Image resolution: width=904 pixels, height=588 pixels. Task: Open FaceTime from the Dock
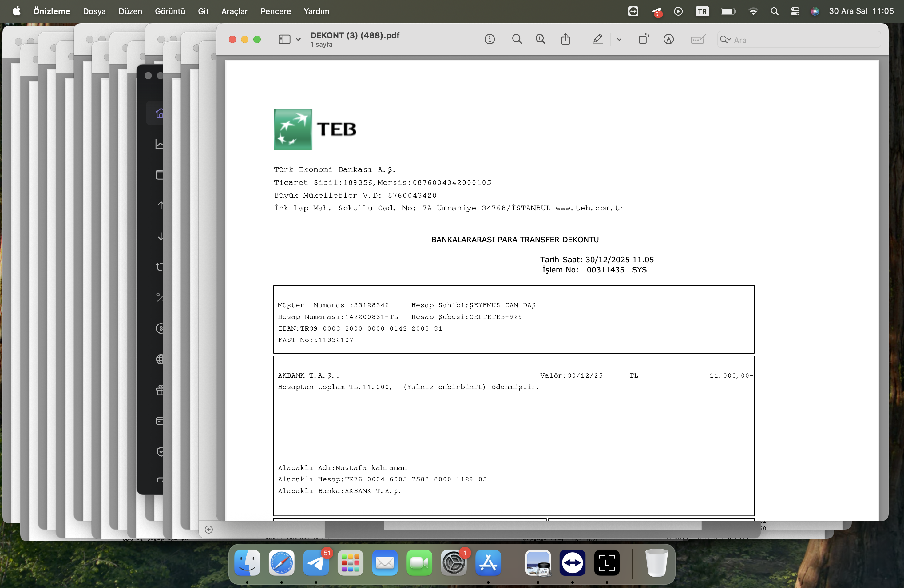419,562
